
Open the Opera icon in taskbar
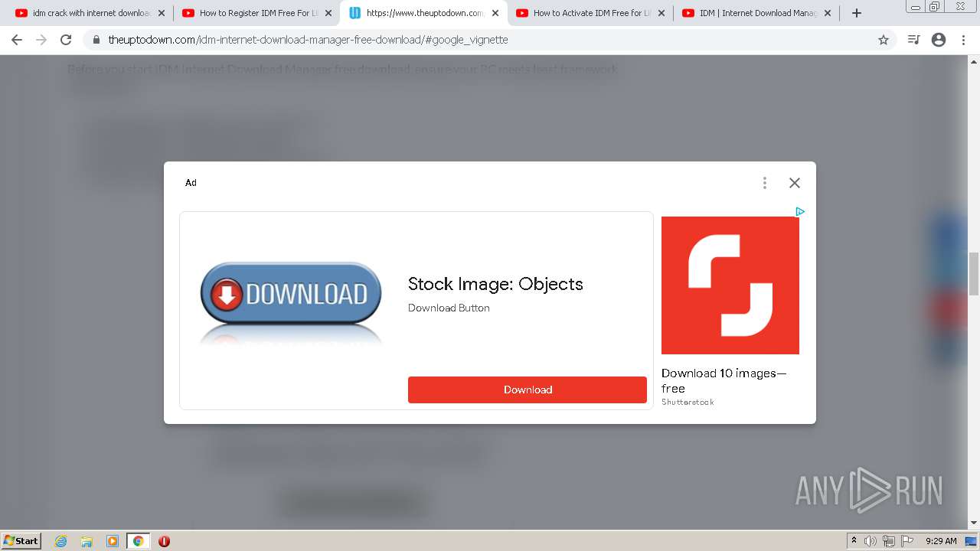point(164,541)
